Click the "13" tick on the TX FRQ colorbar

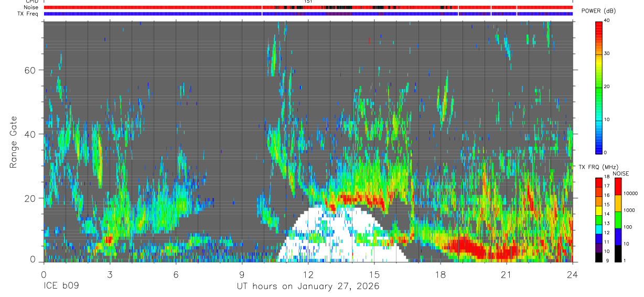[607, 223]
